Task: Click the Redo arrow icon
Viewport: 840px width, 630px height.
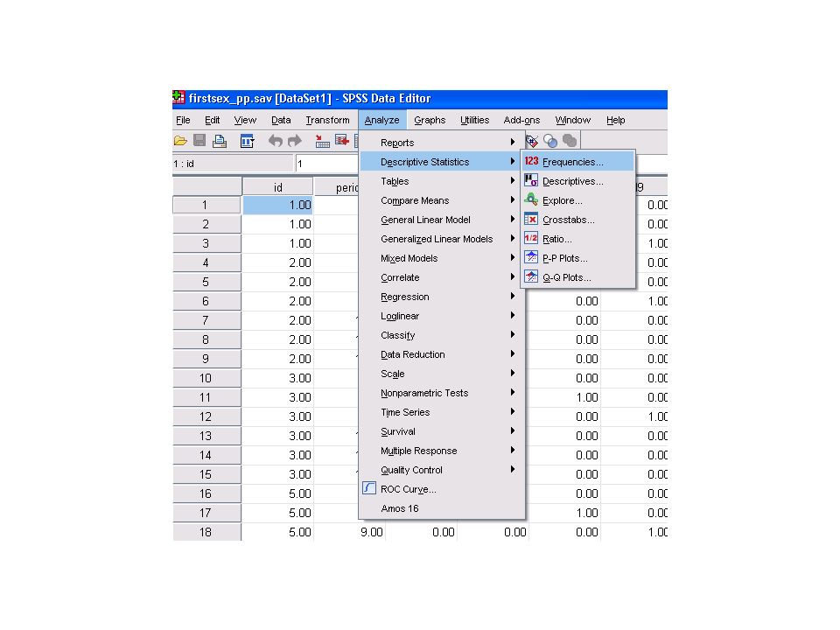Action: pyautogui.click(x=295, y=141)
